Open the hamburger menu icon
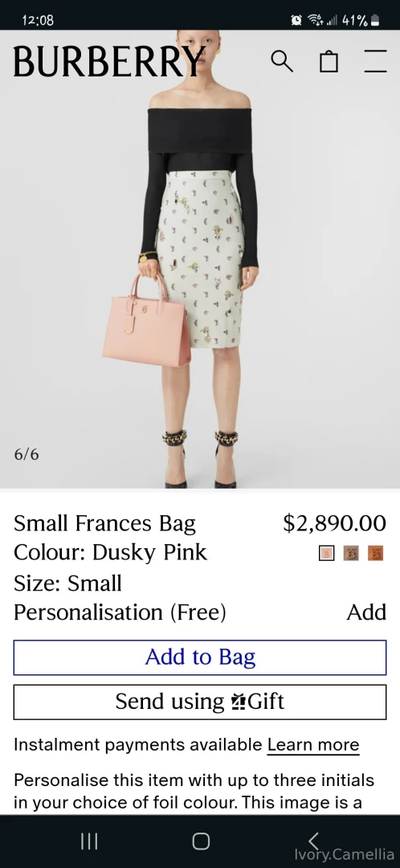The width and height of the screenshot is (400, 868). [375, 61]
